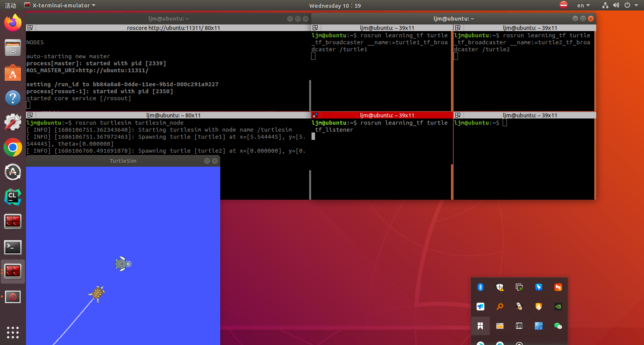Open Firefox from the dock
This screenshot has height=345, width=644.
[13, 23]
